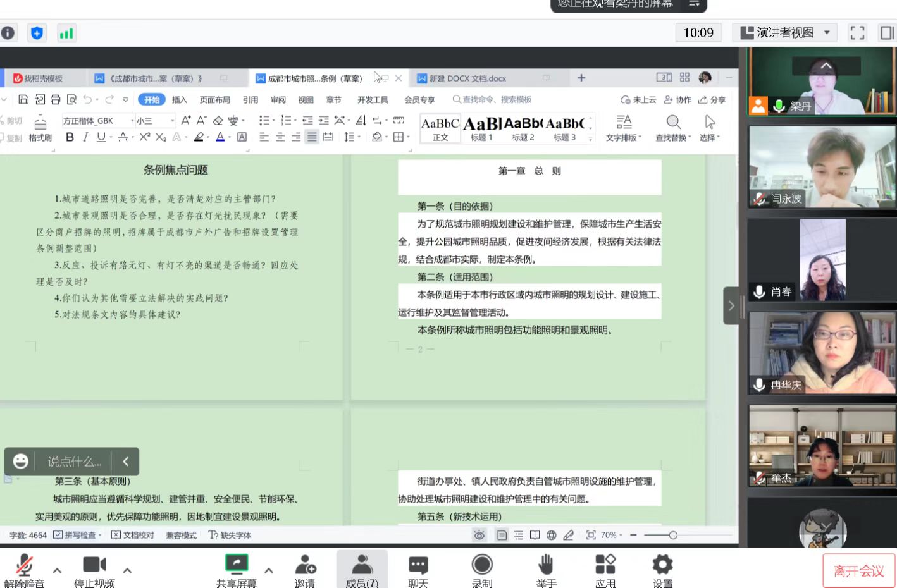Viewport: 897px width, 588px height.
Task: Click the Leave Meeting (离开会议) button
Action: pyautogui.click(x=858, y=571)
